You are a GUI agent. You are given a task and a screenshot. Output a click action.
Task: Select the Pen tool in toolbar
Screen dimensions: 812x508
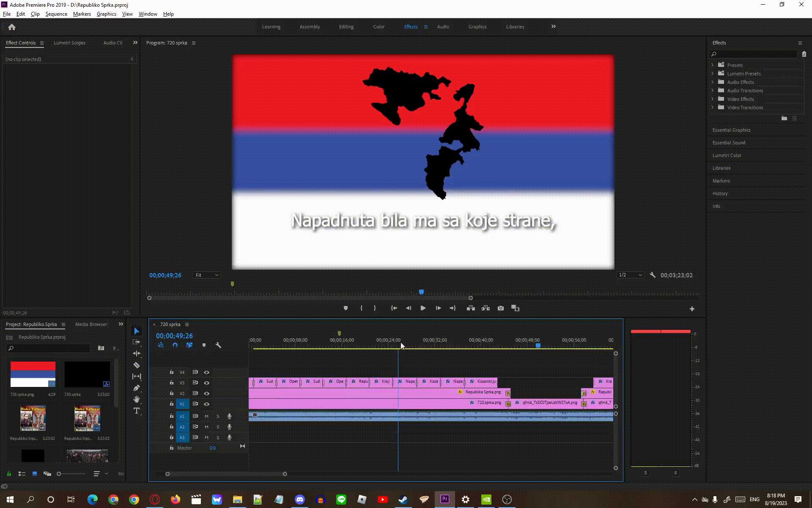coord(136,388)
